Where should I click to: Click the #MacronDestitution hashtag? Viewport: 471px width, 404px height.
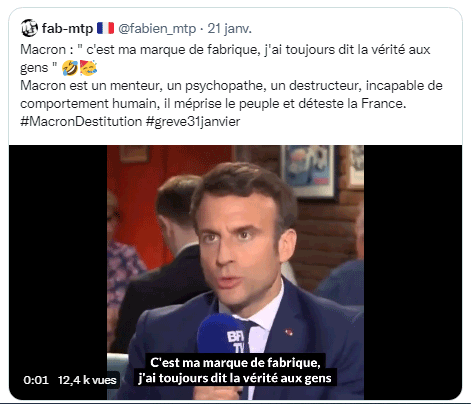pos(81,121)
